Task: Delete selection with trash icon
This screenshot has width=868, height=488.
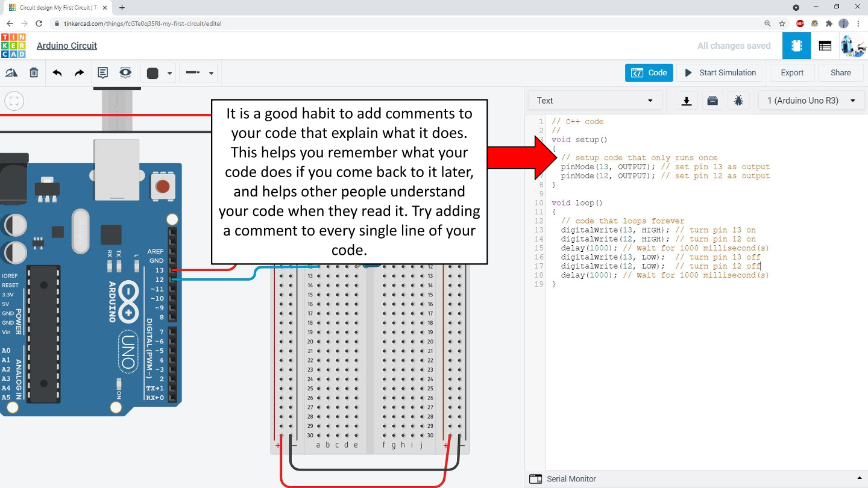Action: tap(34, 73)
